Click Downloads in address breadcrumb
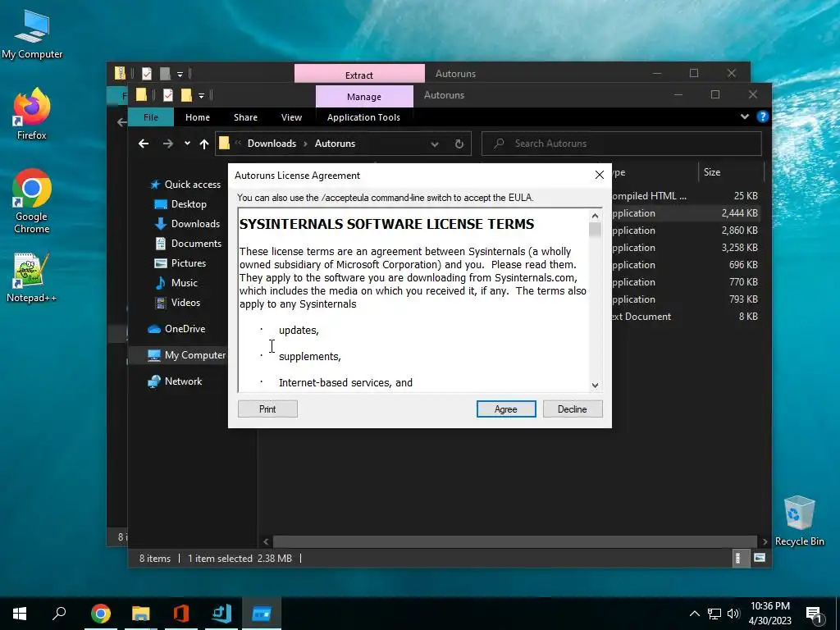The image size is (840, 630). 272,144
